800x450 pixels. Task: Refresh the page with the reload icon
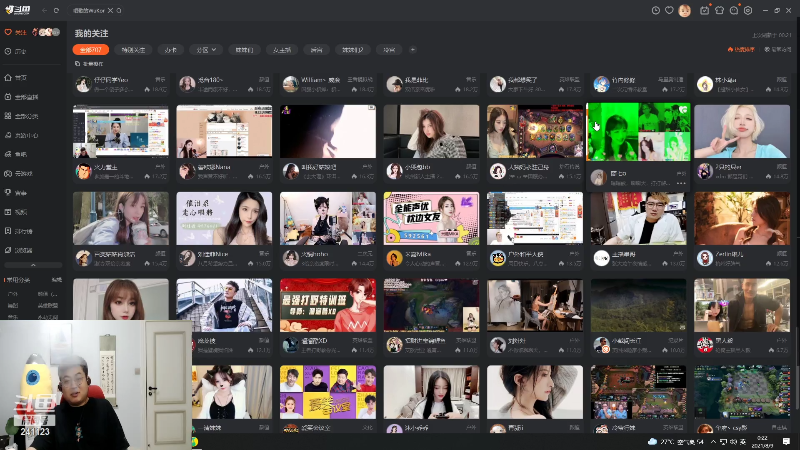pos(56,10)
